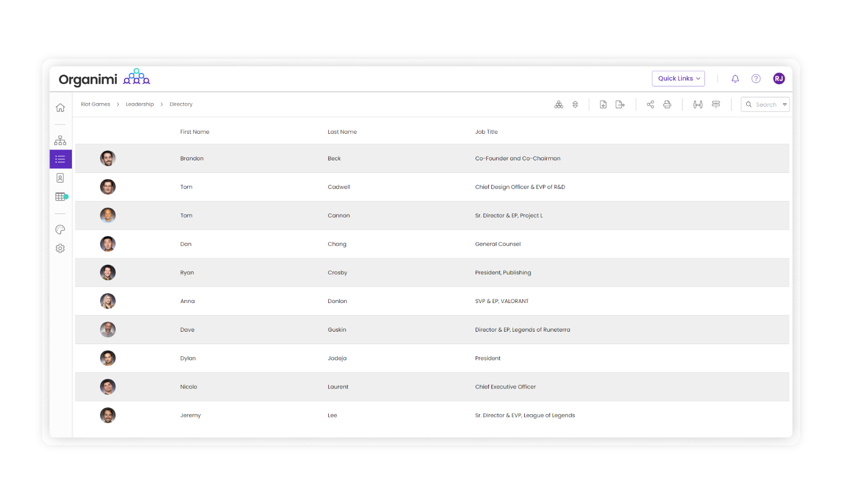
Task: Click the import file icon
Action: click(603, 105)
